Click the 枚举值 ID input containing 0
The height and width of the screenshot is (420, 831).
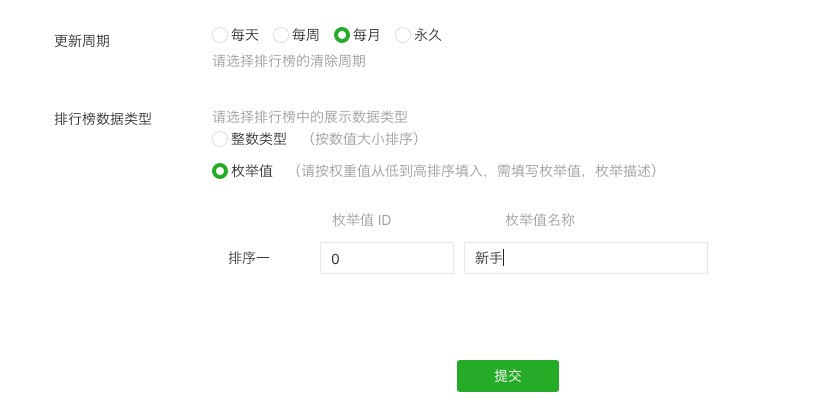386,258
